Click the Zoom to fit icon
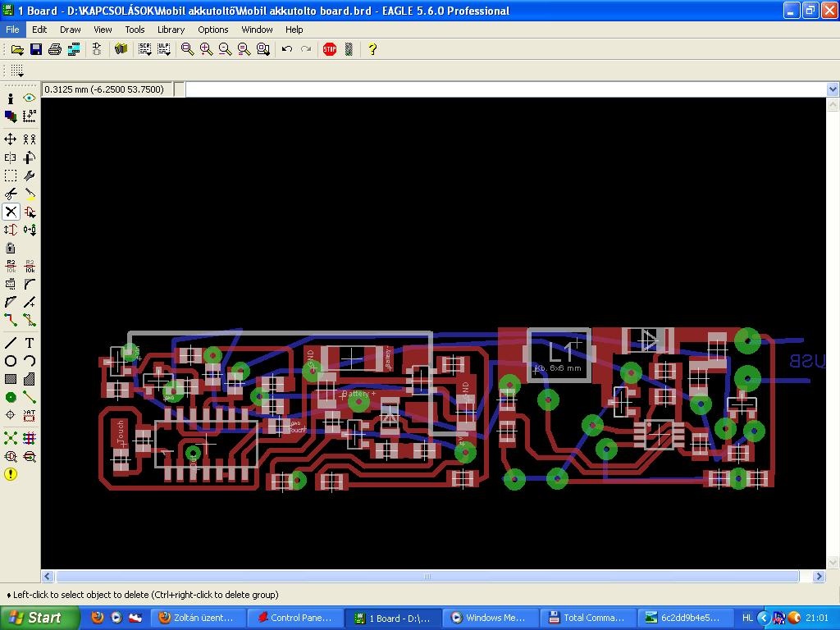Image resolution: width=840 pixels, height=630 pixels. tap(187, 49)
